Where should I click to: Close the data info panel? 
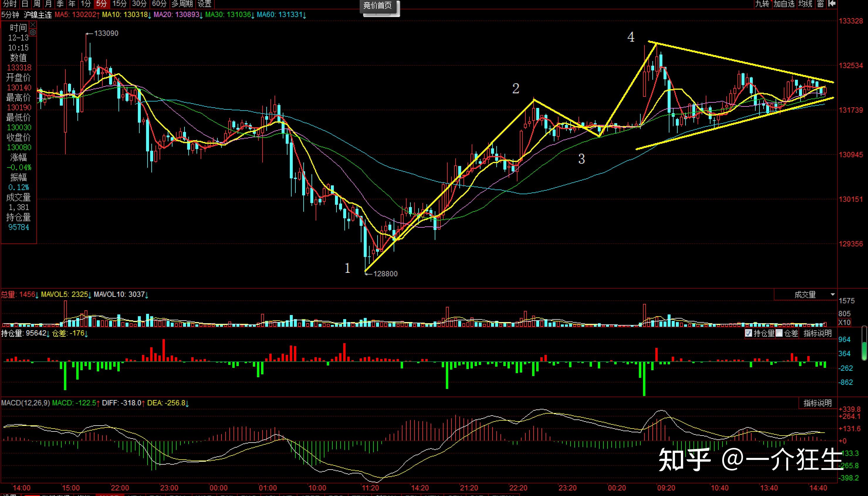tap(33, 25)
